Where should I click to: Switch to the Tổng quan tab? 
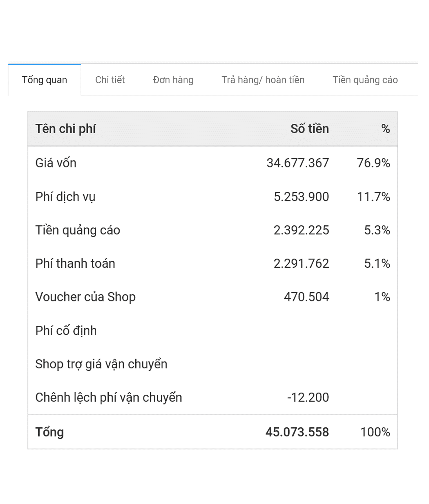pos(44,80)
